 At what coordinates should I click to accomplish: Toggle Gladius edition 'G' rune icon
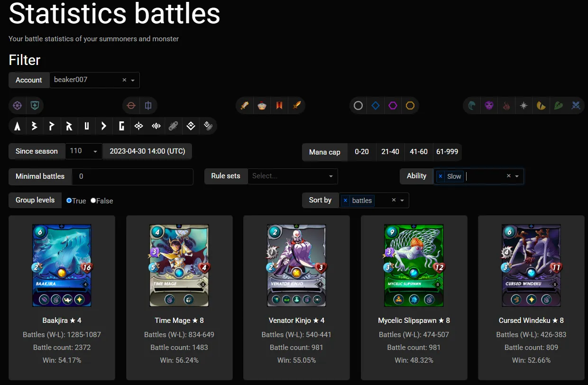121,126
